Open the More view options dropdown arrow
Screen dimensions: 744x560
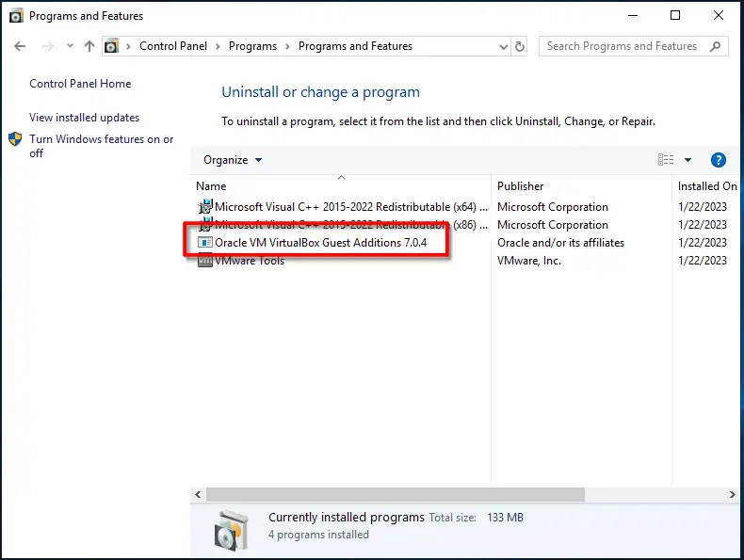click(687, 160)
